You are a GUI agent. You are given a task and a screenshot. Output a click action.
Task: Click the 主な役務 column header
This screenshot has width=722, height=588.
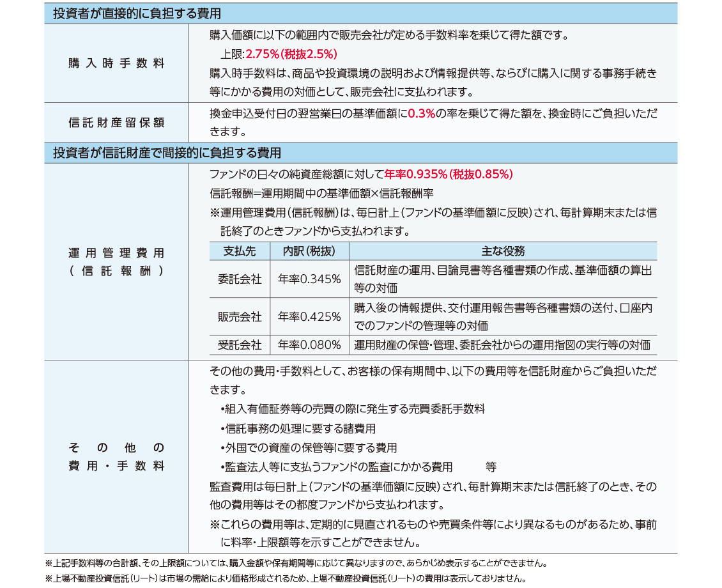(x=503, y=251)
